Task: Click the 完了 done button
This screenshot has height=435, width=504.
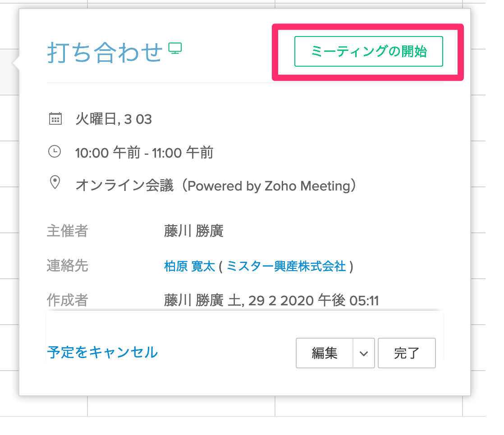Action: (407, 353)
